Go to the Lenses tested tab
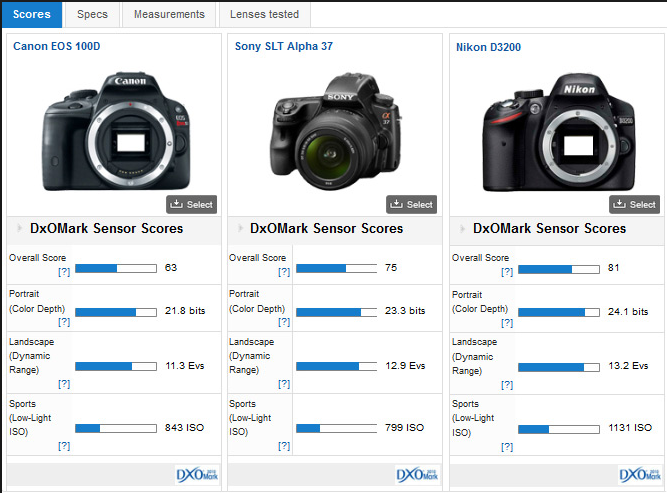667x493 pixels. tap(264, 14)
